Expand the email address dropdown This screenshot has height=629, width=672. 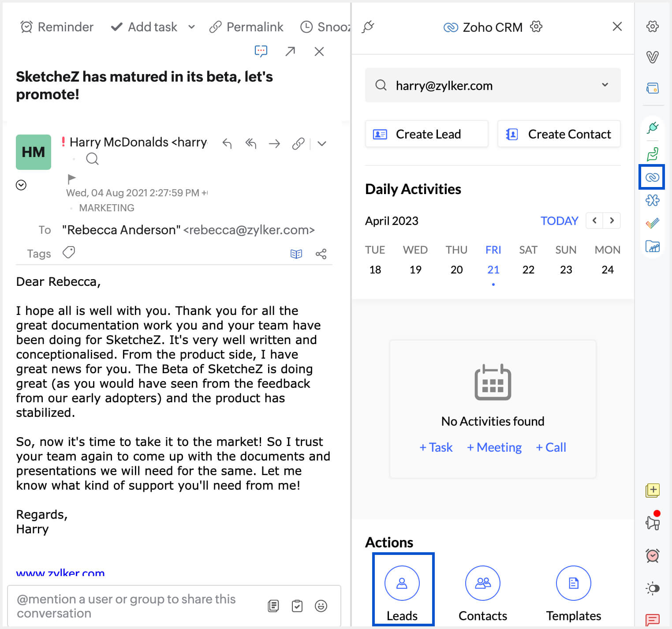pos(605,85)
